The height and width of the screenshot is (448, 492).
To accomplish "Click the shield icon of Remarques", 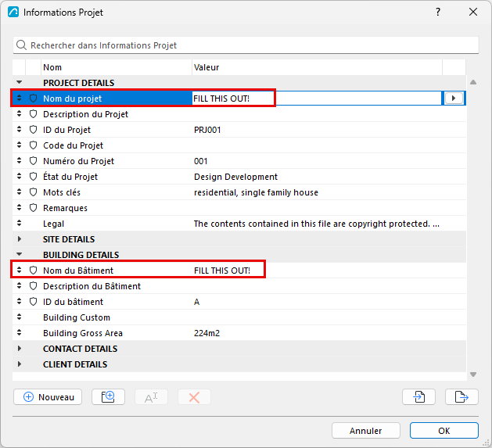I will tap(34, 208).
